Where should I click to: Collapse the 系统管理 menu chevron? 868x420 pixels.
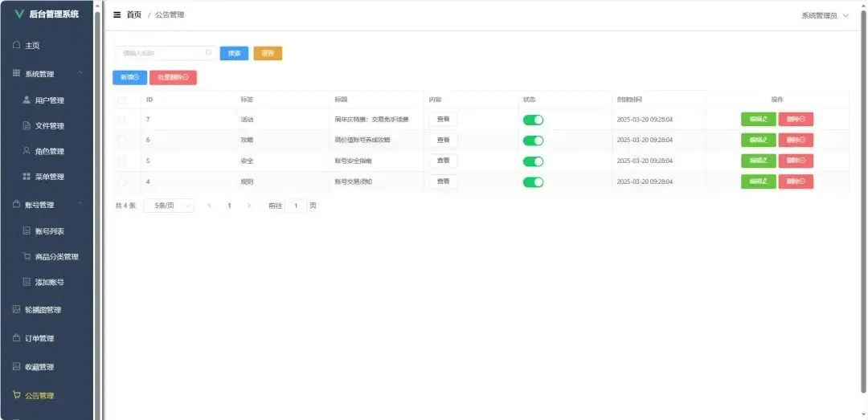tap(81, 73)
